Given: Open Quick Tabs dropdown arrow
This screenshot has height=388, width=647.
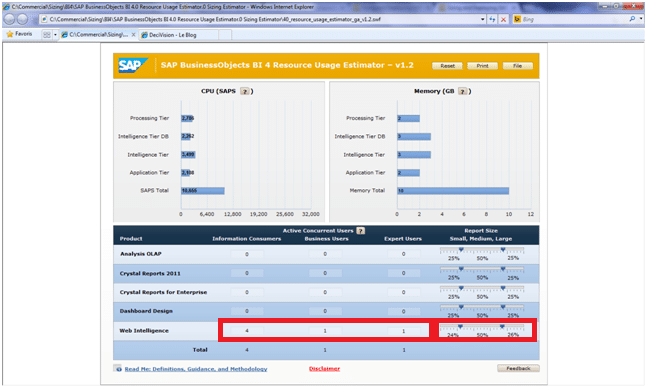Looking at the screenshot, I should (55, 35).
